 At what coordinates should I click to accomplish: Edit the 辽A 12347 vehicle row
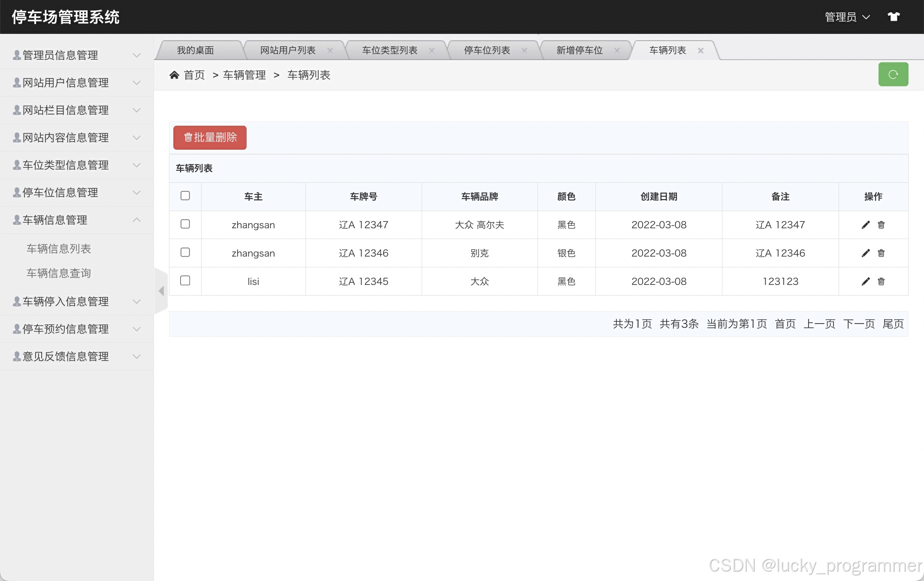click(866, 225)
